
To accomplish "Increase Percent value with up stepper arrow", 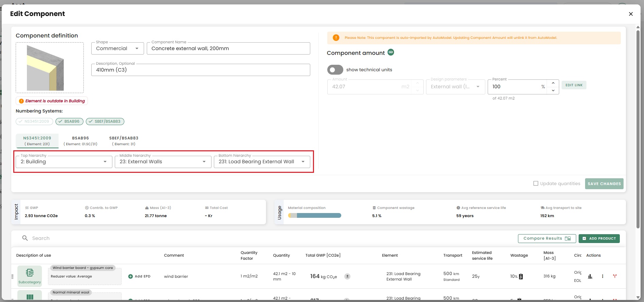I will click(x=553, y=83).
